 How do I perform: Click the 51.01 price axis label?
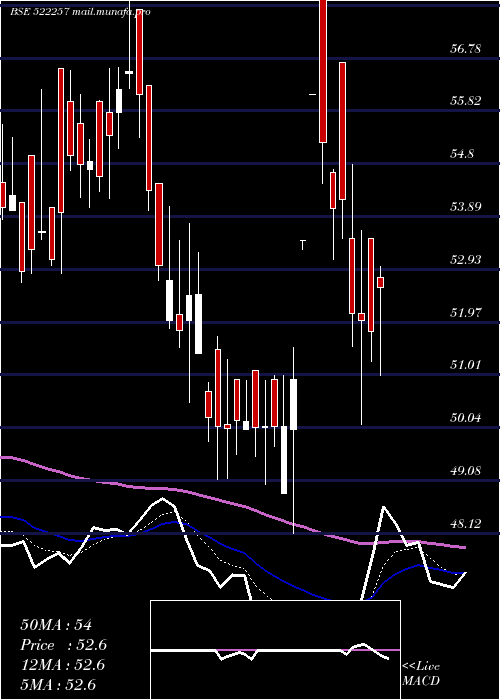click(x=466, y=365)
